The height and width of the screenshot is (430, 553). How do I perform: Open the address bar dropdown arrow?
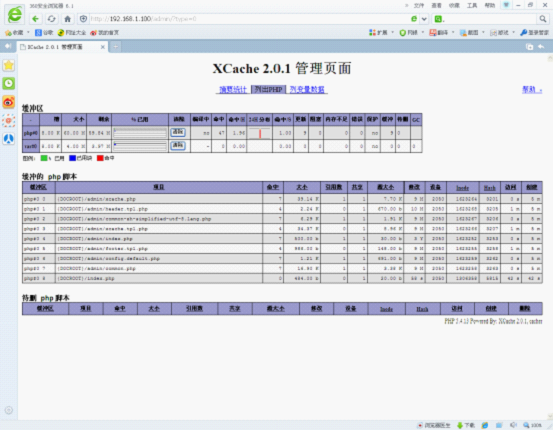click(x=424, y=19)
